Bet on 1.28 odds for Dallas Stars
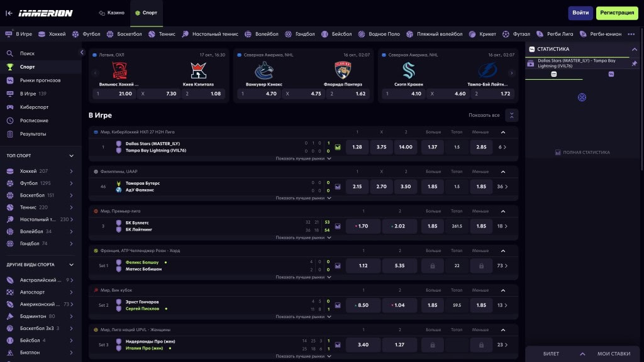 coord(357,147)
